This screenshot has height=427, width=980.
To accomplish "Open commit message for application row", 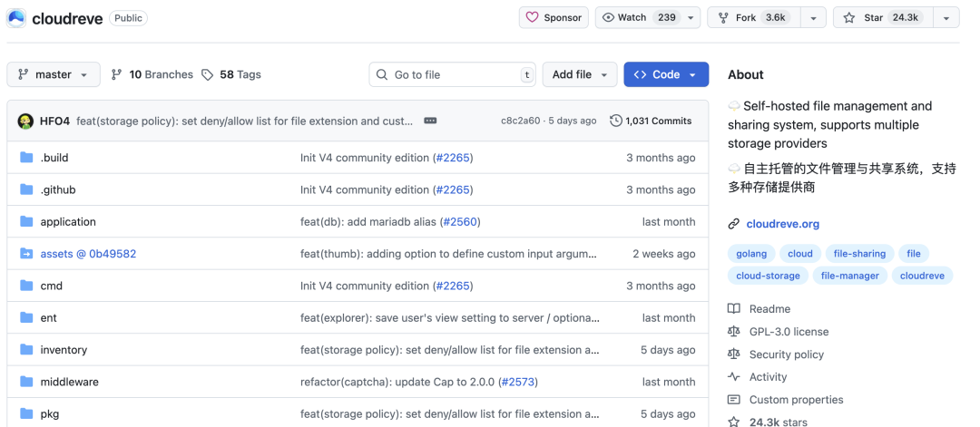I will tap(370, 221).
